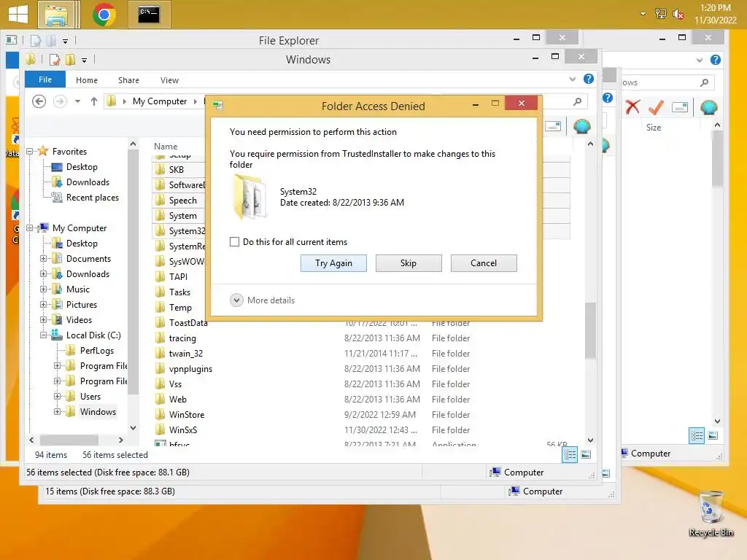
Task: Select the Speech folder
Action: tap(183, 201)
